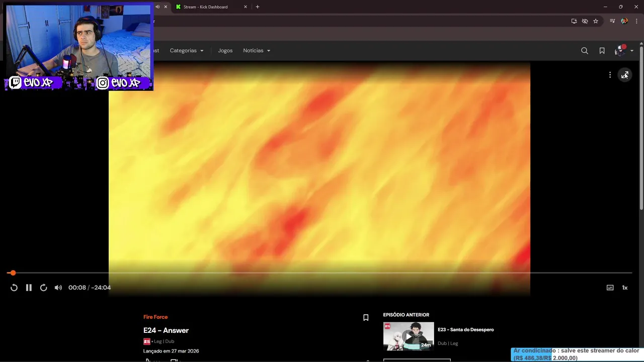Rewind the video with the back-arrow icon
Viewport: 644px width, 362px height.
pos(14,288)
